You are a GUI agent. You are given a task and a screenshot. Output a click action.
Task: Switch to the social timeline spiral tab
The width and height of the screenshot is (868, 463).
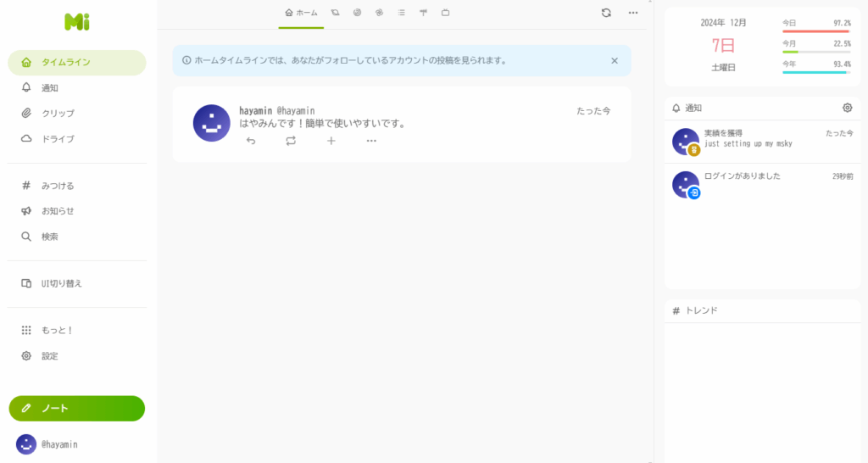pos(357,13)
